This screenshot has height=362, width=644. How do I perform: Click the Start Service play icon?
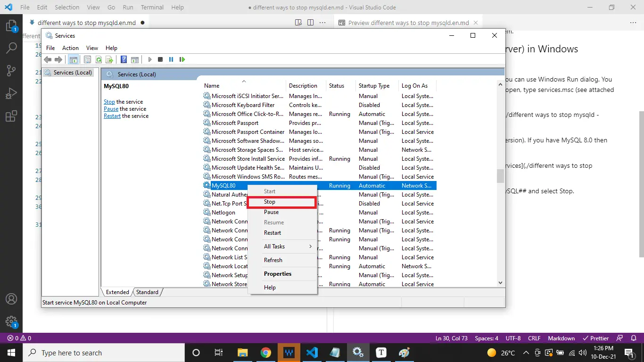150,59
